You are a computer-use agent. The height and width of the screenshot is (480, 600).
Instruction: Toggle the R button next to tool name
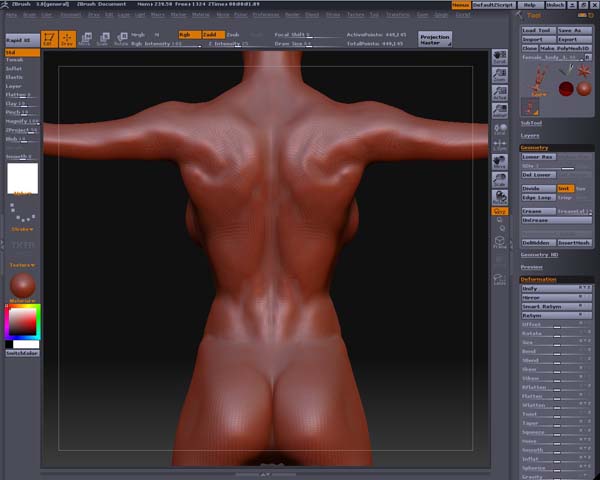tap(588, 57)
